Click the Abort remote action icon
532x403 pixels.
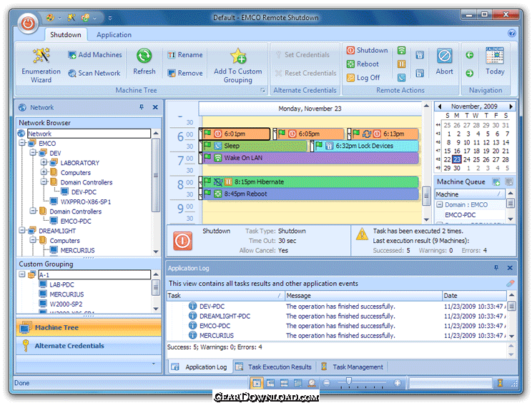[444, 56]
